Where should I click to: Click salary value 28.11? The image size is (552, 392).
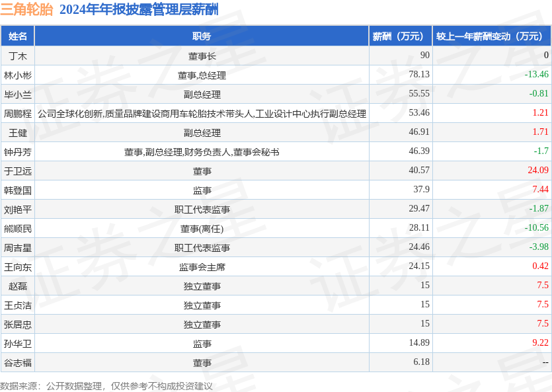point(419,227)
